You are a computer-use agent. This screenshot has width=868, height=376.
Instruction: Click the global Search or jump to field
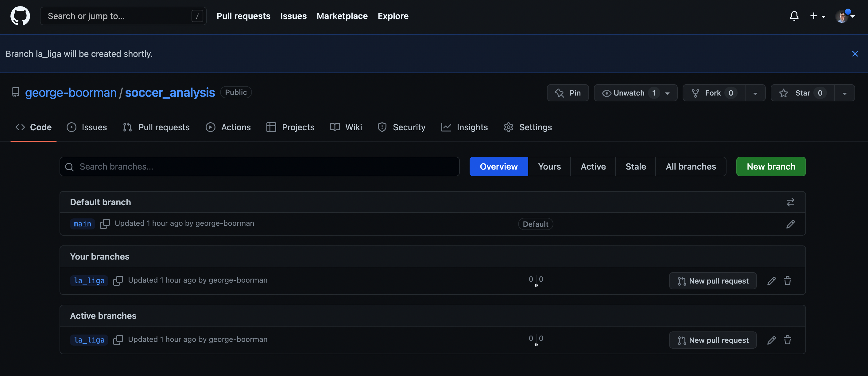123,16
